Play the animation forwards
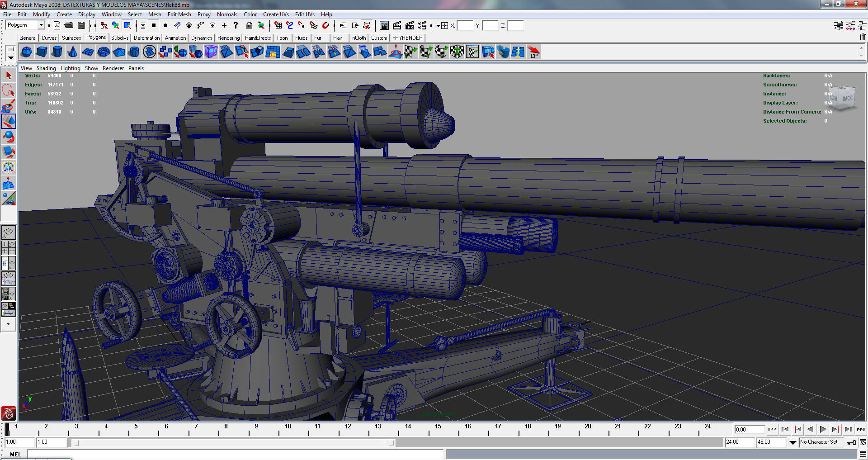 pyautogui.click(x=823, y=430)
